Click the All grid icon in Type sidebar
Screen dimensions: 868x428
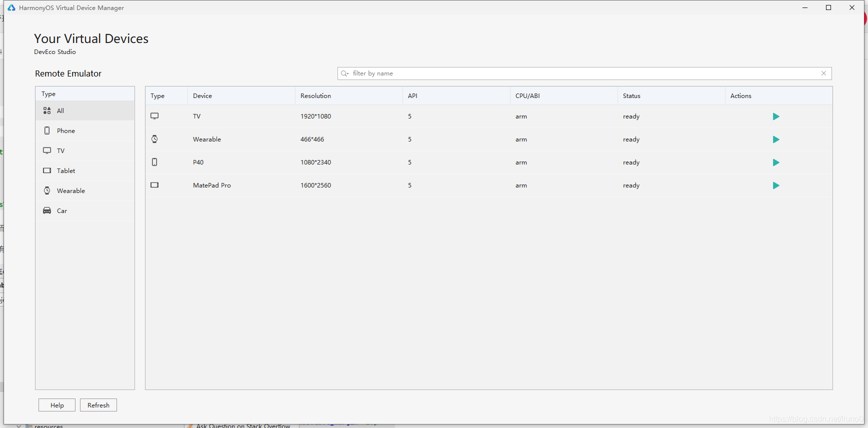pyautogui.click(x=47, y=110)
